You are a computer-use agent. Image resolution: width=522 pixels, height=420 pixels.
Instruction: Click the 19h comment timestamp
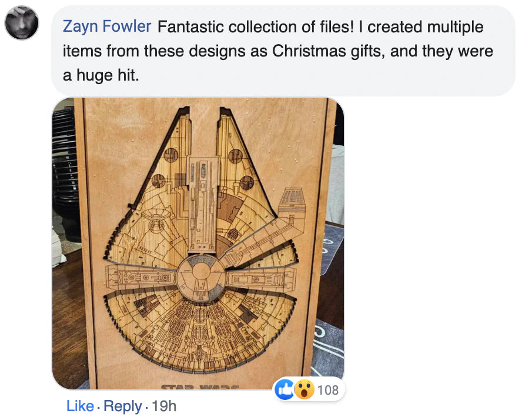coord(164,406)
